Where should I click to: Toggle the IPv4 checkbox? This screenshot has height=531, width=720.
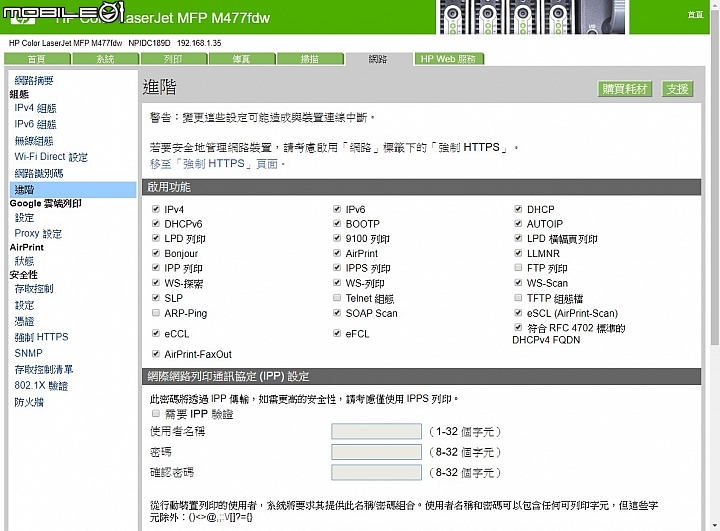pos(156,209)
